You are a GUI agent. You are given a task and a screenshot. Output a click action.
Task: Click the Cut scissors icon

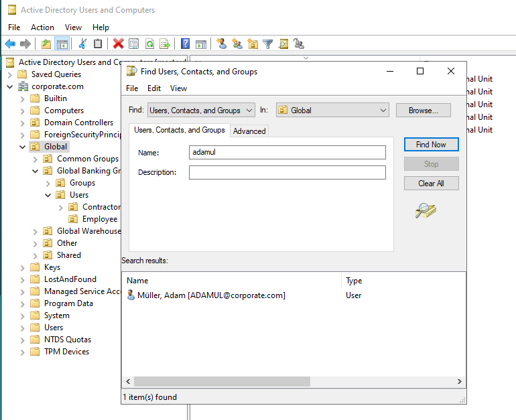tap(82, 44)
